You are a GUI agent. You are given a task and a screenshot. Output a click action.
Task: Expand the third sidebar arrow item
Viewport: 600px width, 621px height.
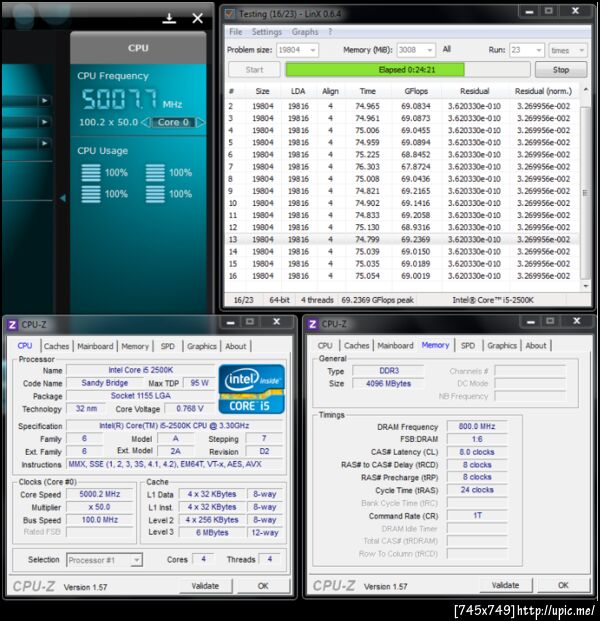point(45,143)
